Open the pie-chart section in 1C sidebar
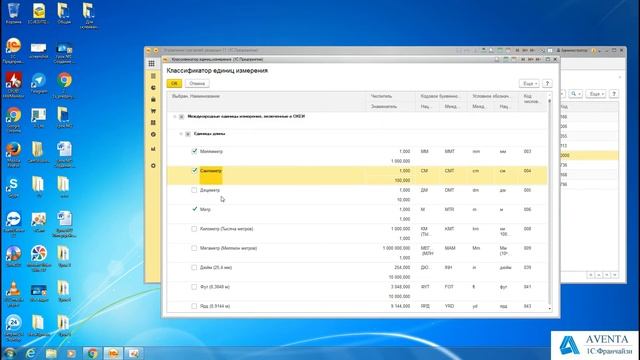Viewport: 640px width, 360px height. (153, 88)
